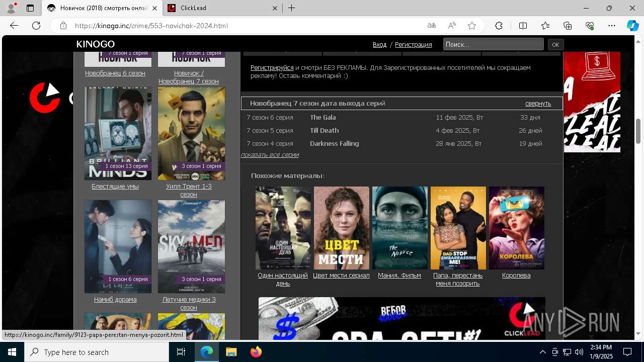Viewport: 644px width, 362px height.
Task: Open Намиб дорама poster thumbnail
Action: coord(118,246)
